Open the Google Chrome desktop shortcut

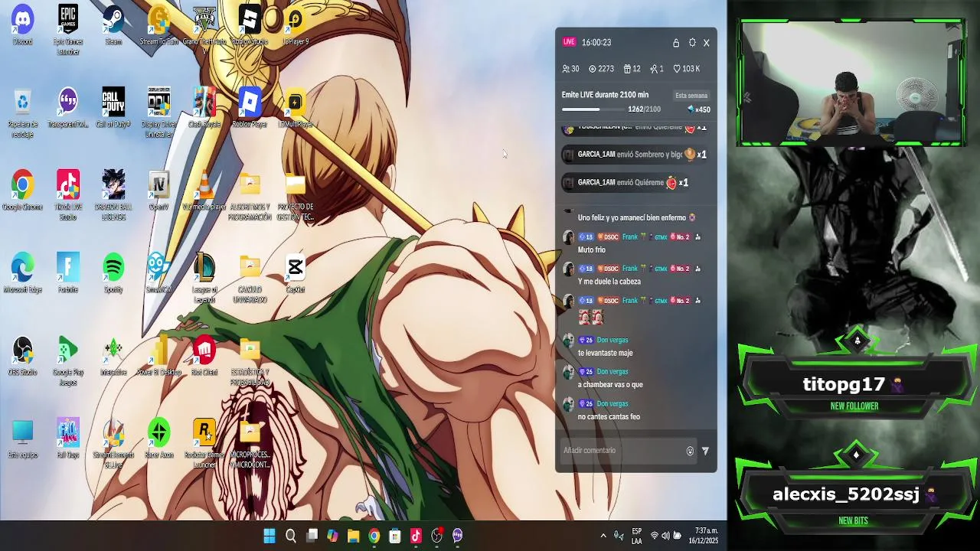pos(22,191)
